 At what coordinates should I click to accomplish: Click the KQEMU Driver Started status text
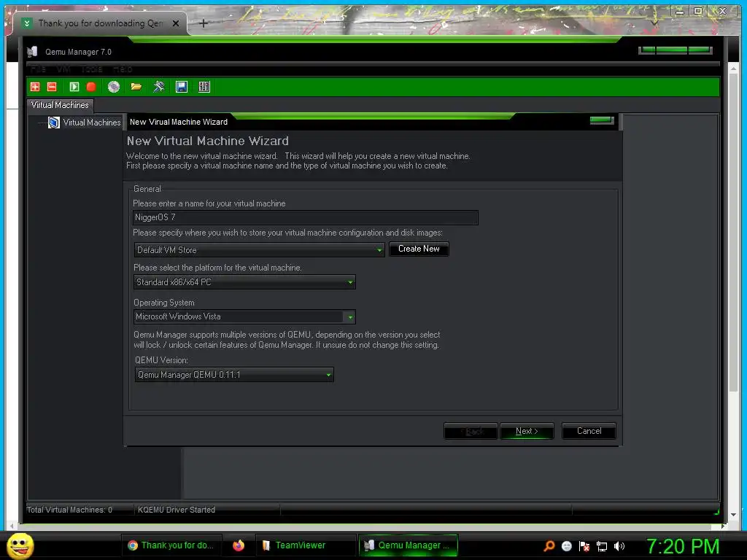[x=177, y=510]
